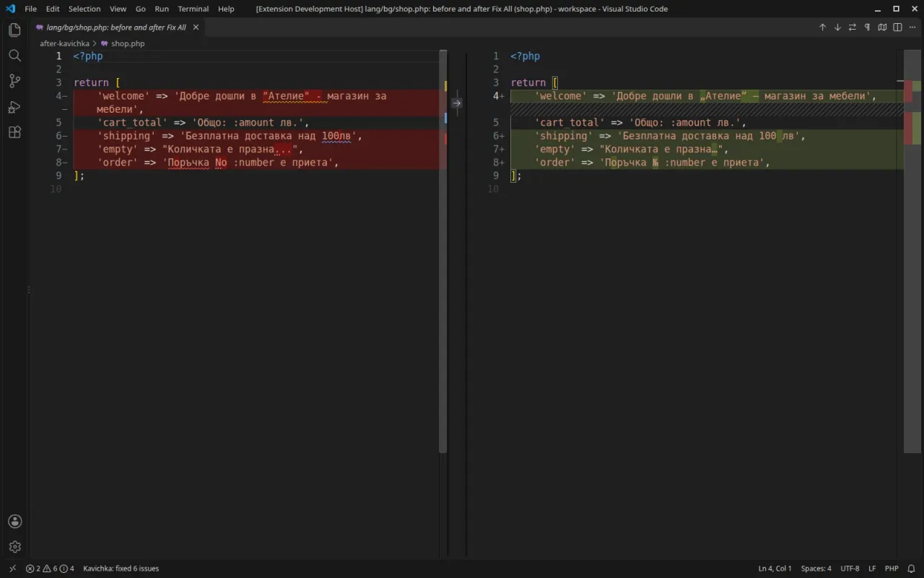Click the remote window indicator icon

point(12,569)
